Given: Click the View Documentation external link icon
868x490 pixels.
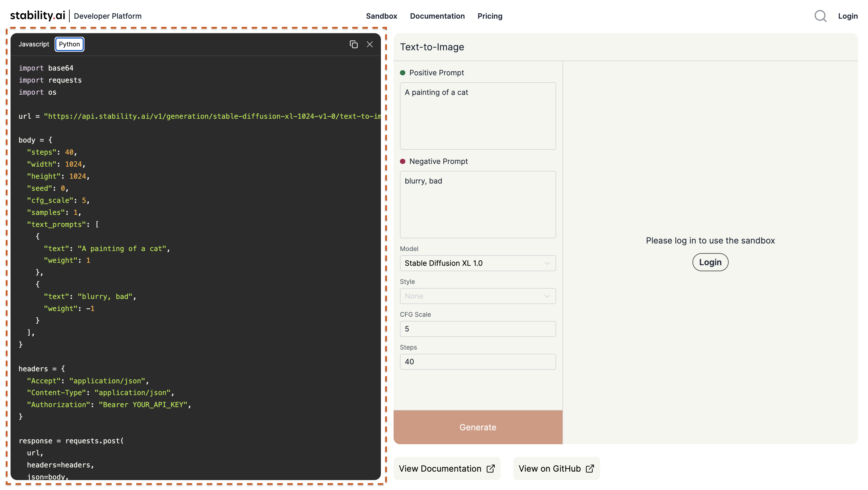Looking at the screenshot, I should tap(491, 469).
